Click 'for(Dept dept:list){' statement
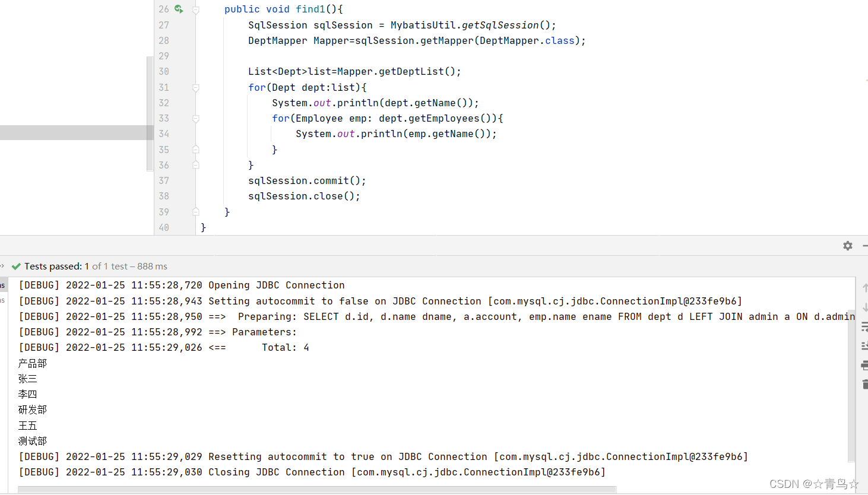 308,87
